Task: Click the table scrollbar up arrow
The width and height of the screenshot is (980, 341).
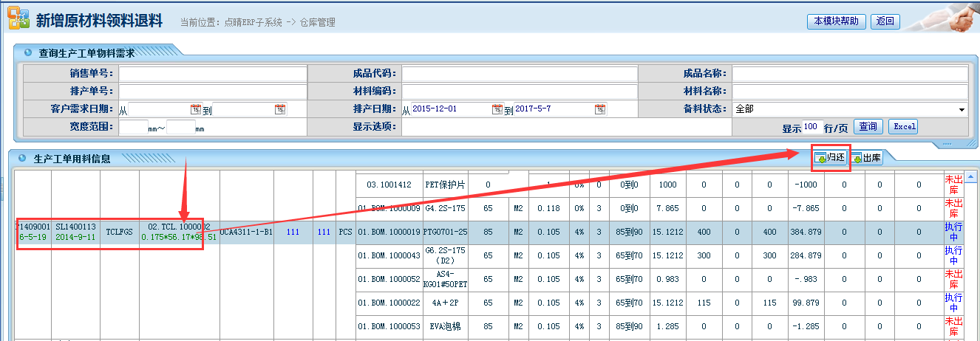Action: pyautogui.click(x=972, y=176)
